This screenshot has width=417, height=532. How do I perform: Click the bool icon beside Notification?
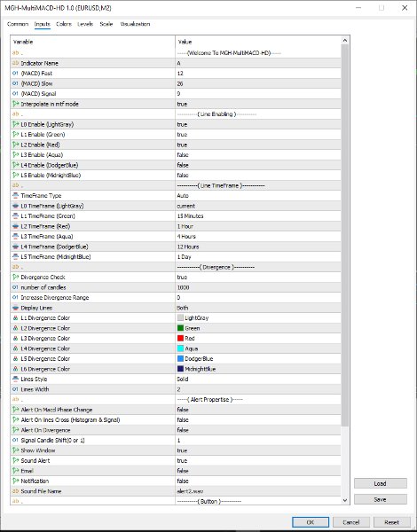15,481
